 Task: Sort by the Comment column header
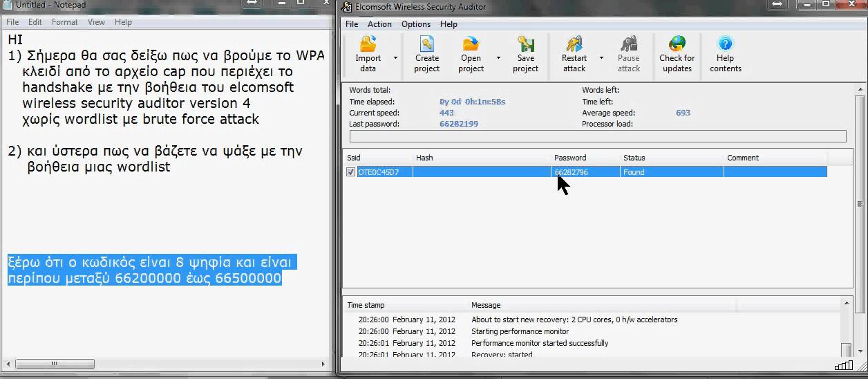tap(775, 158)
